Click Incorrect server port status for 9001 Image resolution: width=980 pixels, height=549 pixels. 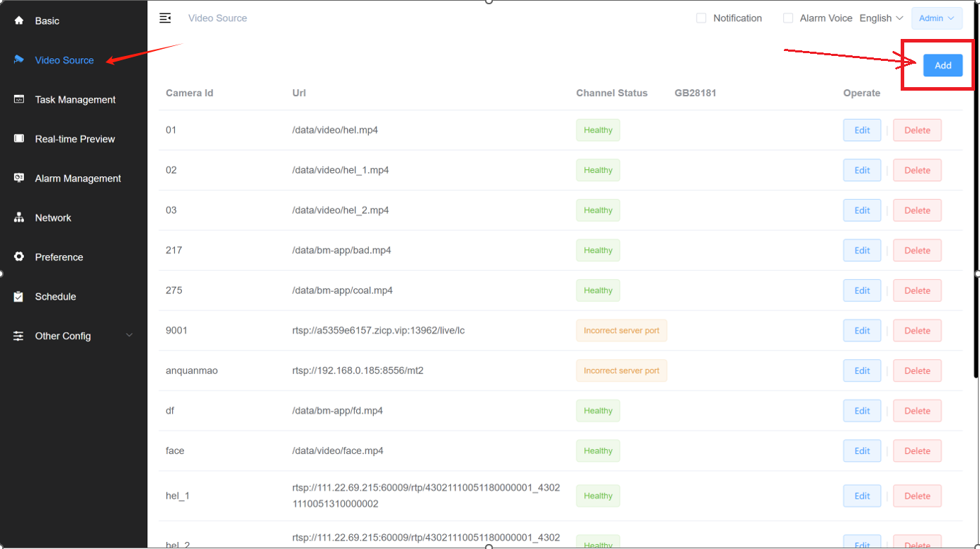pos(621,331)
